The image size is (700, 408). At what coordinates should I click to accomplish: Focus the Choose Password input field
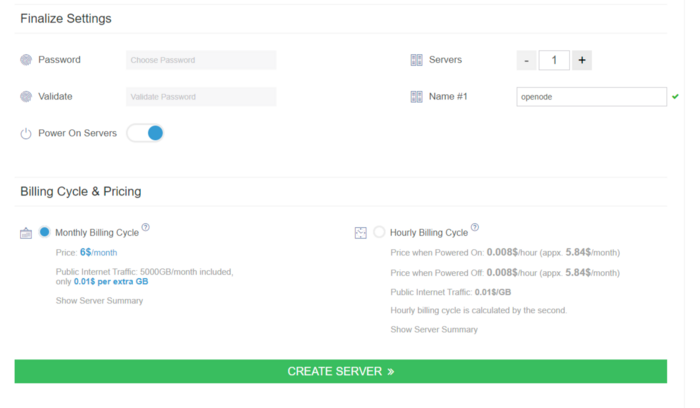pos(201,60)
